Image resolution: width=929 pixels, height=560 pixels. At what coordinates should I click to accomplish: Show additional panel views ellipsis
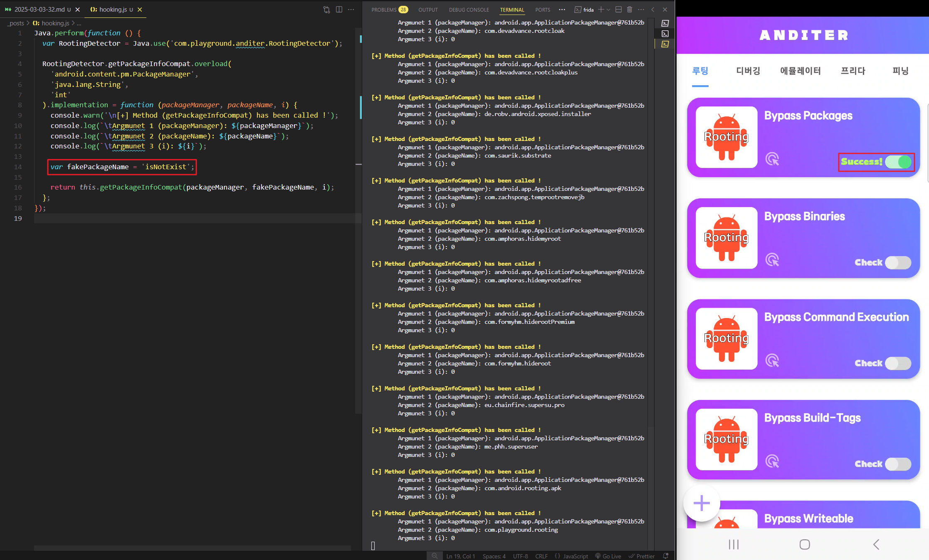[x=562, y=10]
